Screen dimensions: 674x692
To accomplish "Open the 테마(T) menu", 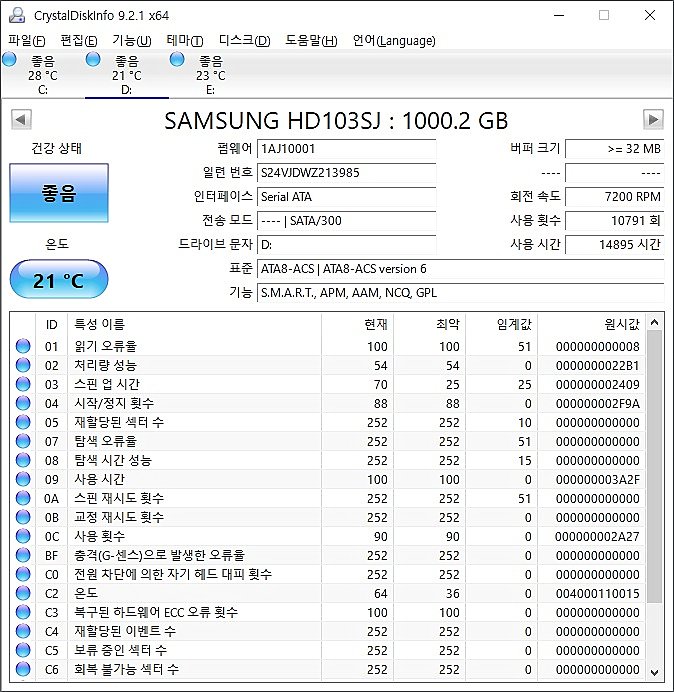I will tap(185, 41).
